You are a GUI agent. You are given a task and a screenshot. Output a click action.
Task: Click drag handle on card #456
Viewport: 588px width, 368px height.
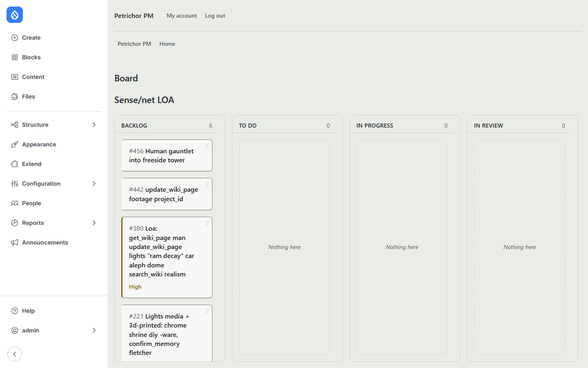tap(207, 146)
